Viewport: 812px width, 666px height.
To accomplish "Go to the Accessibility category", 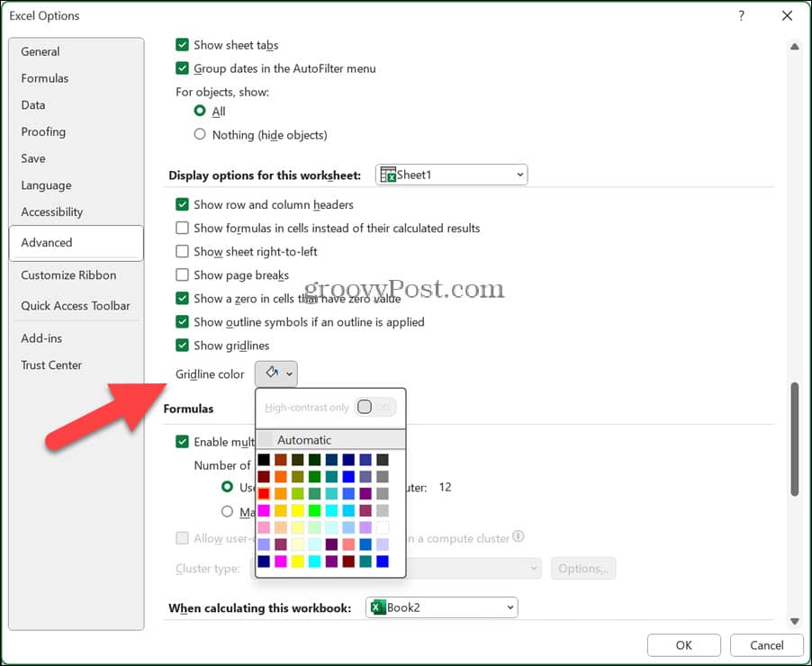I will click(x=52, y=212).
